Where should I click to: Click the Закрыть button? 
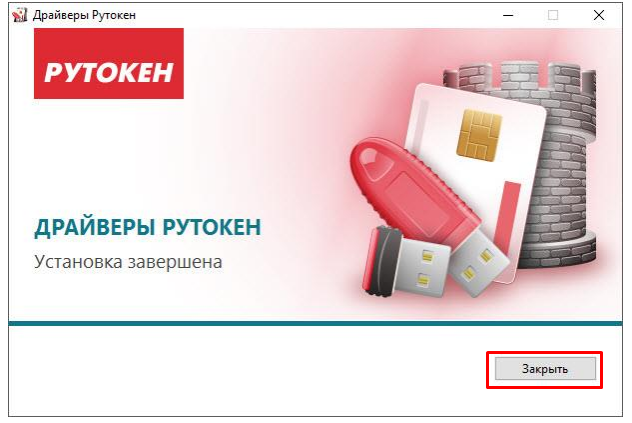(545, 369)
